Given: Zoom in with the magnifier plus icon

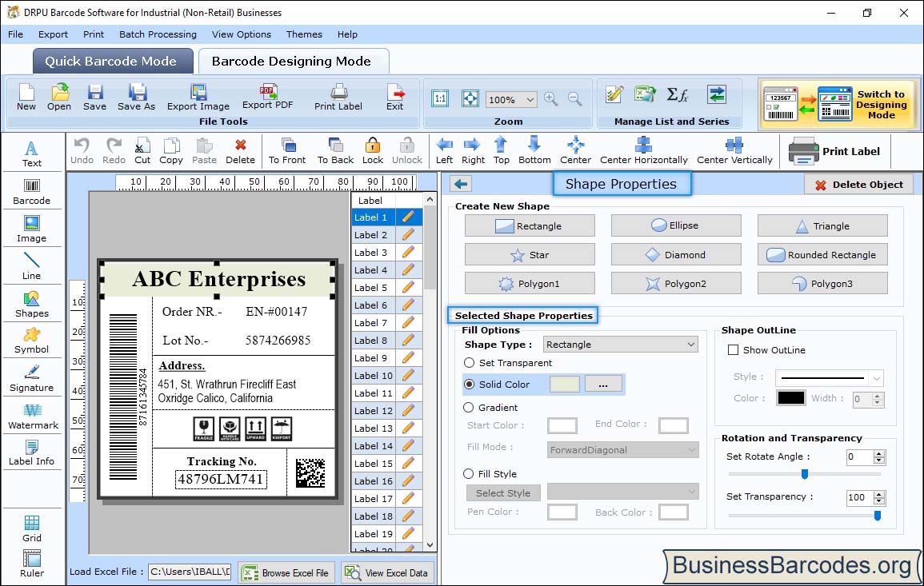Looking at the screenshot, I should tap(551, 98).
